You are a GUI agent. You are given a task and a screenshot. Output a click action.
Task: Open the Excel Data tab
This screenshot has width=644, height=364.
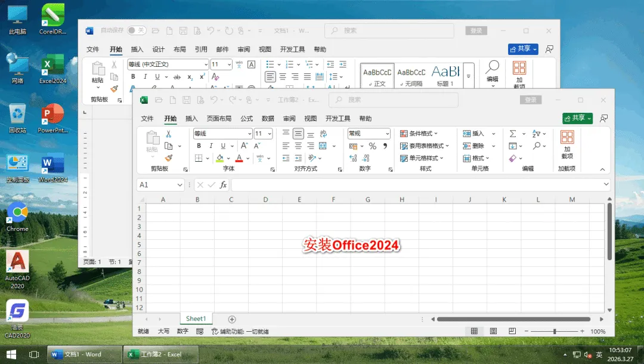(x=268, y=118)
